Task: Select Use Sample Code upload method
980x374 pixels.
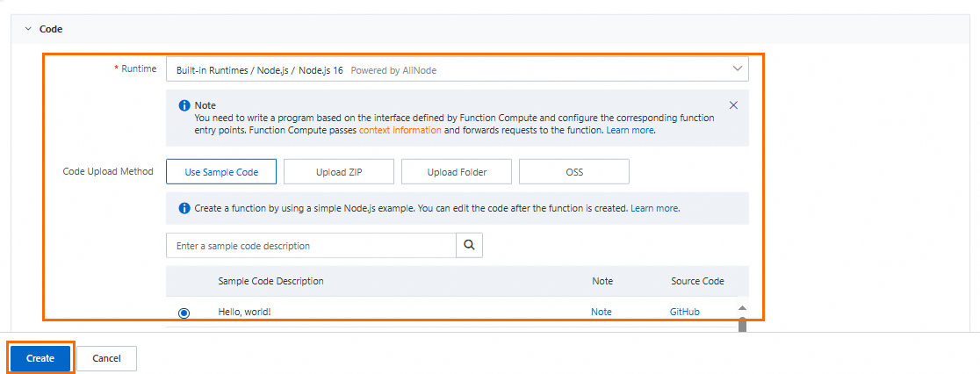Action: [x=221, y=172]
